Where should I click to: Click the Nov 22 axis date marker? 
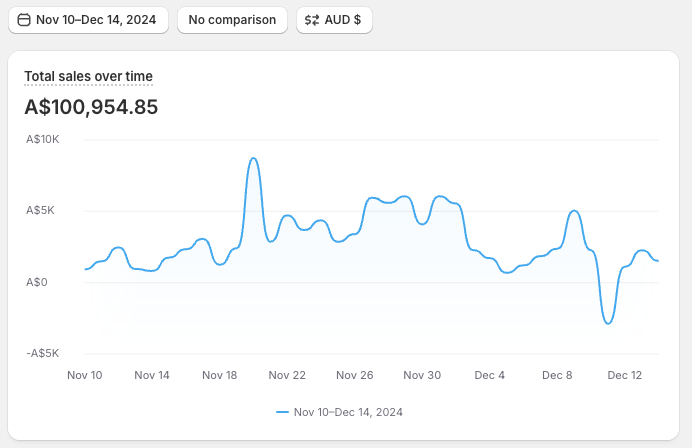click(x=287, y=376)
